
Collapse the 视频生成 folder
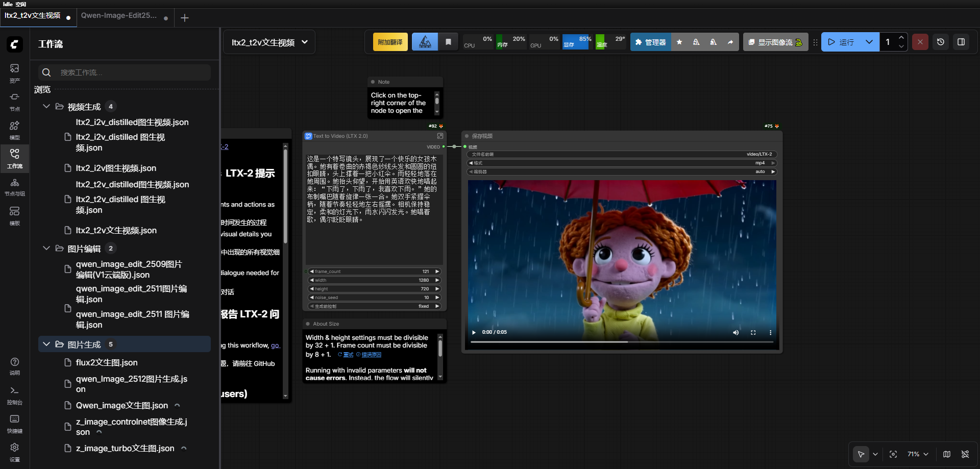tap(46, 107)
